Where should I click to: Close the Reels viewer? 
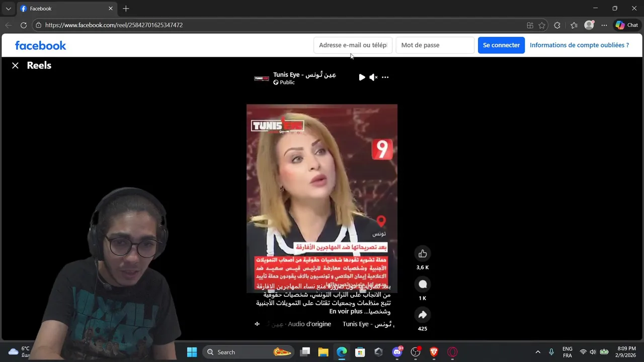[15, 65]
